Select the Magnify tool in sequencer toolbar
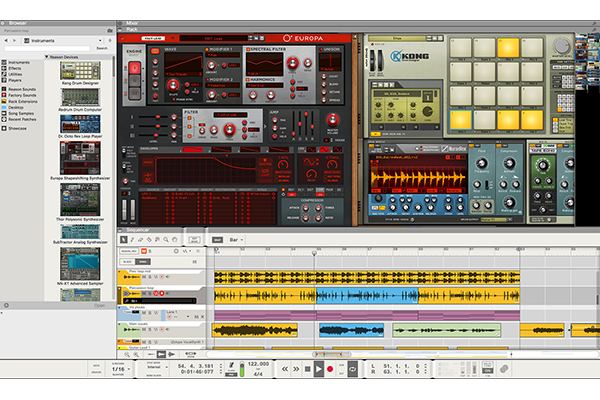600x400 pixels. 166,240
